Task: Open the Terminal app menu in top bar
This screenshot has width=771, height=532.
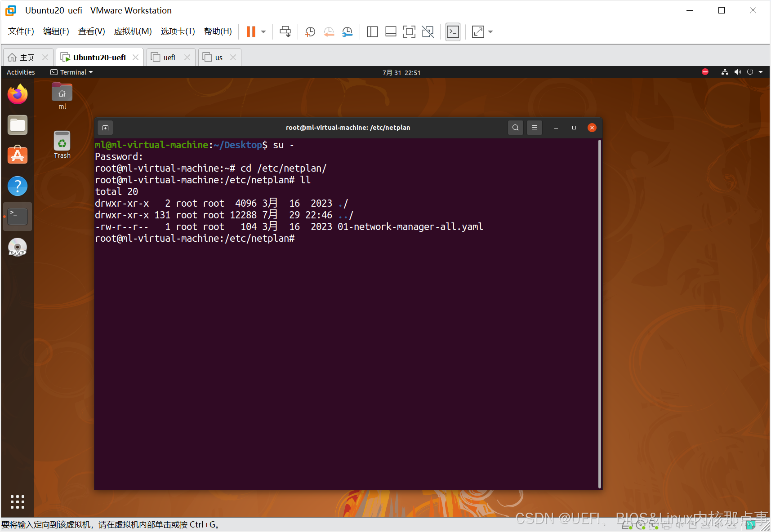Action: tap(71, 72)
